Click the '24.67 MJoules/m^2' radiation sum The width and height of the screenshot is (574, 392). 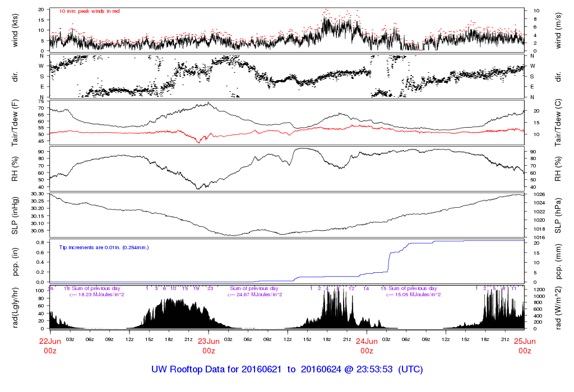[x=259, y=295]
